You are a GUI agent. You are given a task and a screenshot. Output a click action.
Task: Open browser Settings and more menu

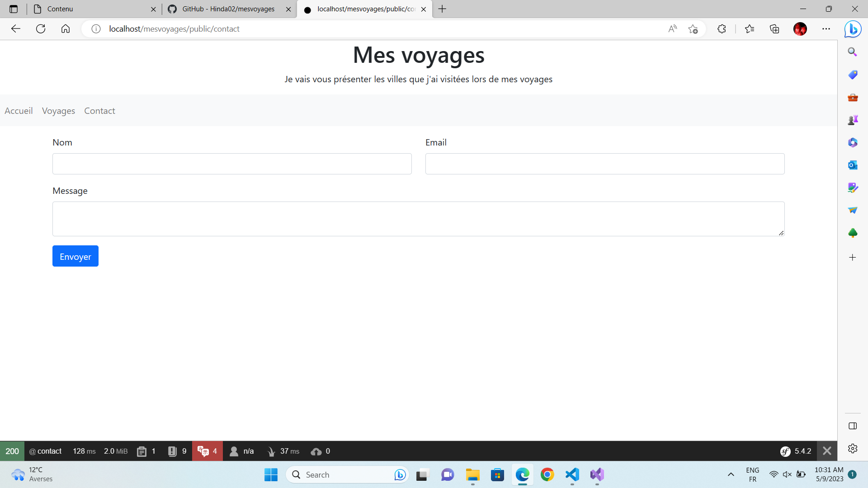(826, 29)
